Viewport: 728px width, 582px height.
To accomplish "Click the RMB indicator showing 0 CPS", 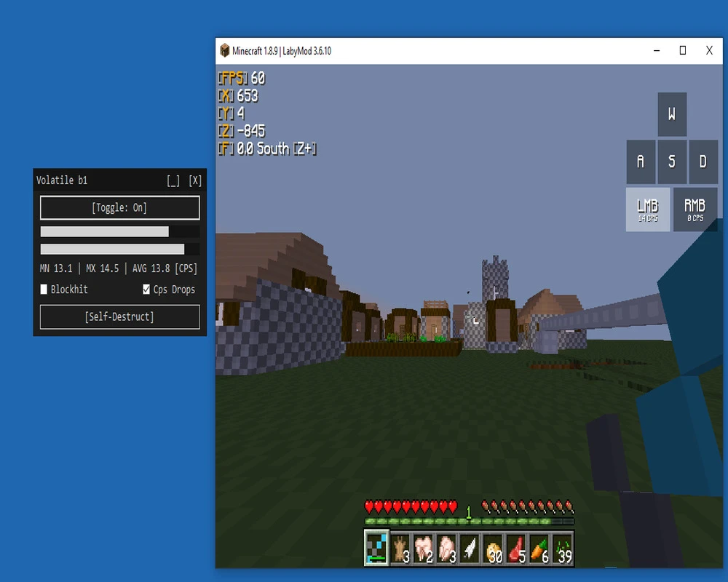I will click(695, 210).
